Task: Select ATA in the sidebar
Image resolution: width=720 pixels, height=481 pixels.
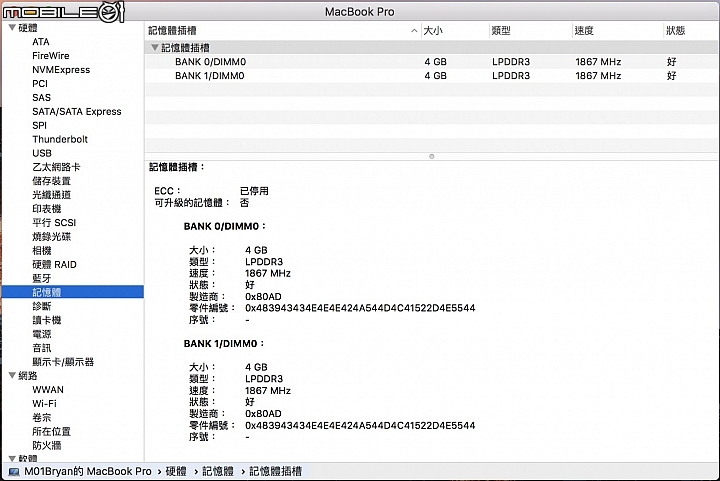Action: coord(41,42)
